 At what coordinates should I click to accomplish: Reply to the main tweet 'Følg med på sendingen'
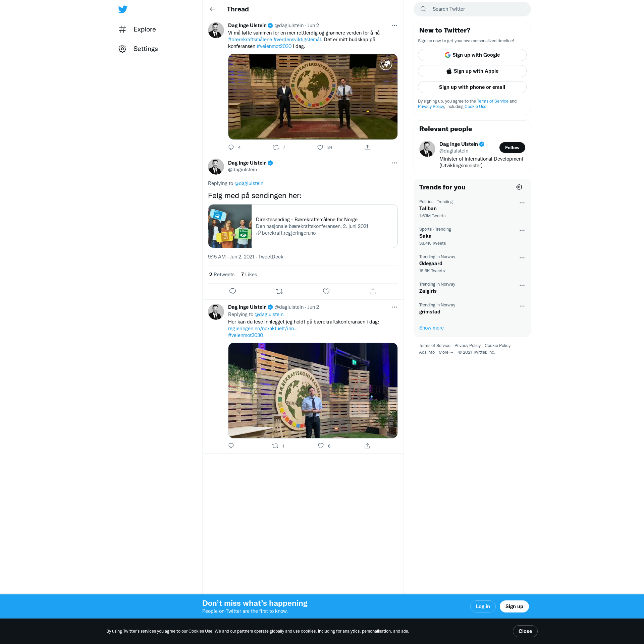[x=232, y=291]
